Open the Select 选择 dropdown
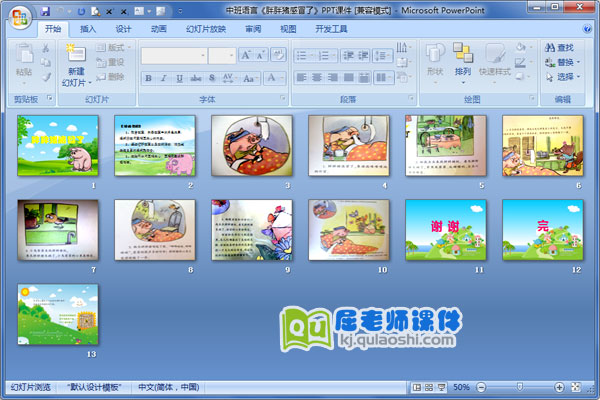The width and height of the screenshot is (600, 400). (562, 77)
